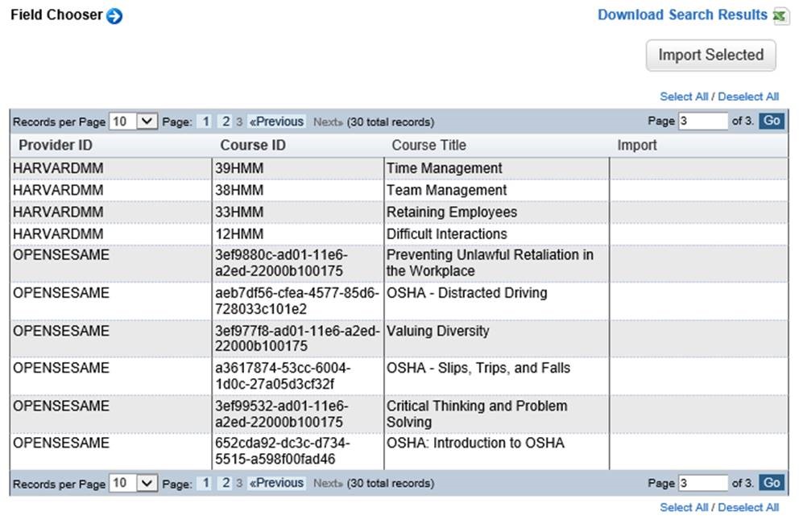This screenshot has width=803, height=532.
Task: Click HARVARDMM provider in Difficult Interactions row
Action: (x=58, y=234)
